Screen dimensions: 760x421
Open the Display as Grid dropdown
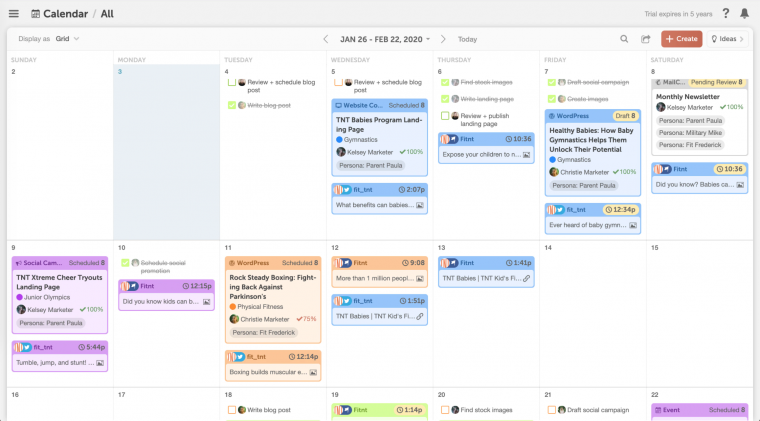67,39
